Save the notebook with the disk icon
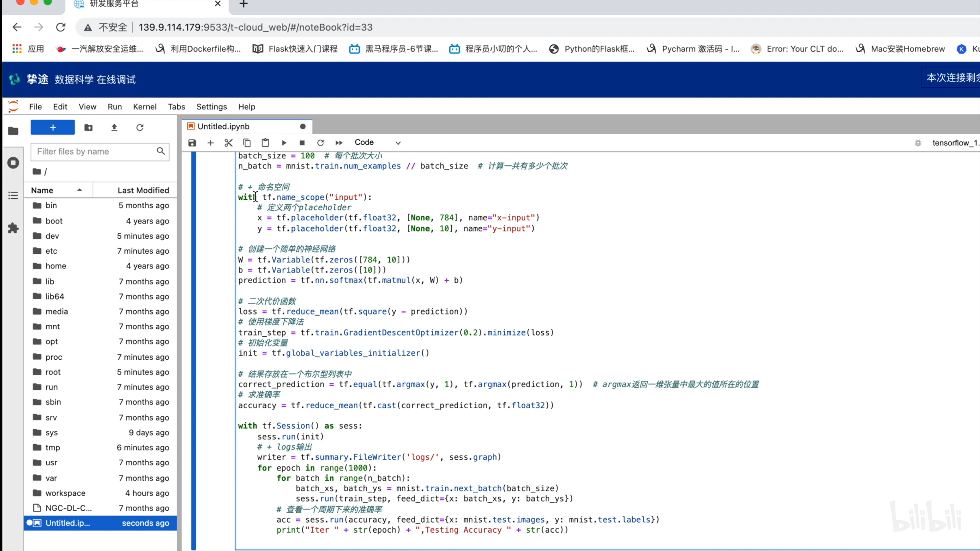 click(x=192, y=143)
